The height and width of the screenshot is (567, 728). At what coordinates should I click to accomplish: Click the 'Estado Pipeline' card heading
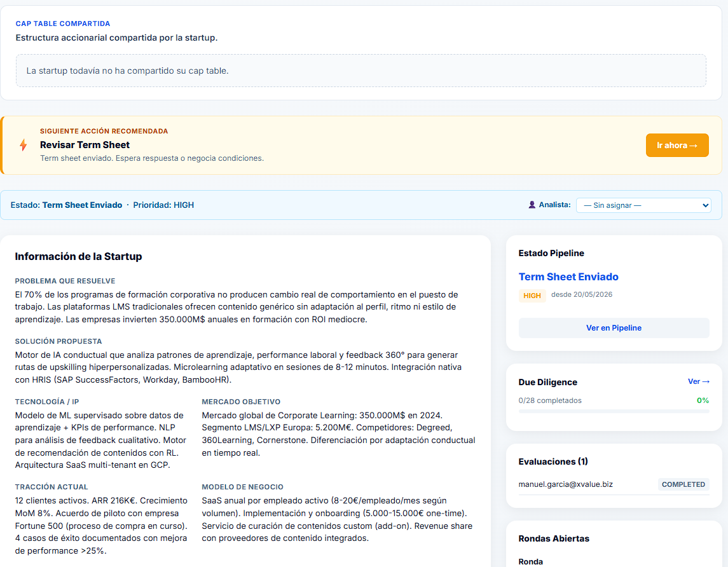[x=551, y=254]
